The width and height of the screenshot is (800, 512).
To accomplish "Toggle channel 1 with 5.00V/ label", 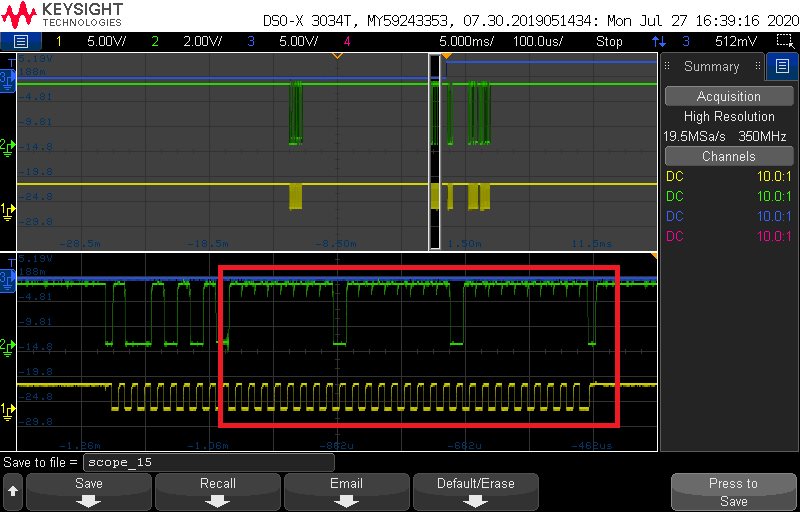I will pos(90,41).
